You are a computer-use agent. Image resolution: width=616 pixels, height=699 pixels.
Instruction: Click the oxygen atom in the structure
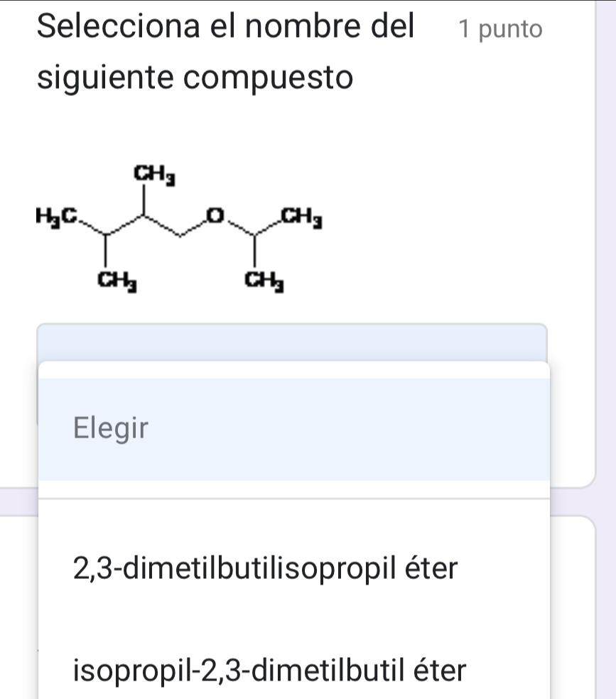[x=212, y=214]
